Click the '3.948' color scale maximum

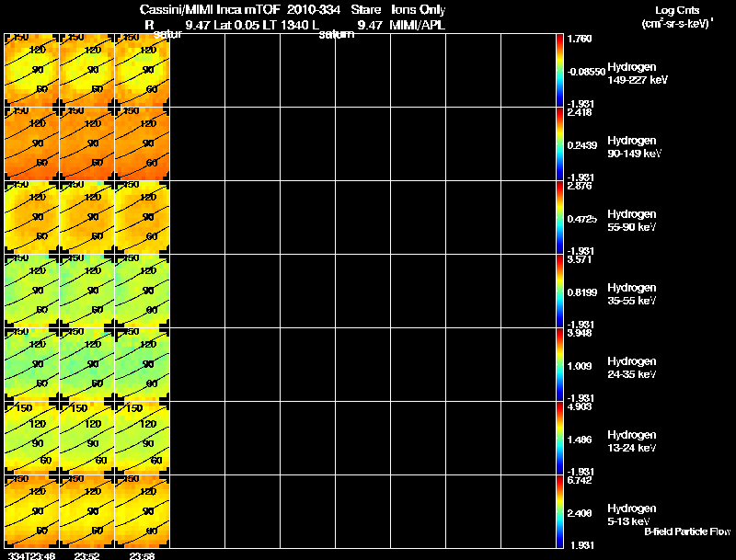click(x=580, y=333)
